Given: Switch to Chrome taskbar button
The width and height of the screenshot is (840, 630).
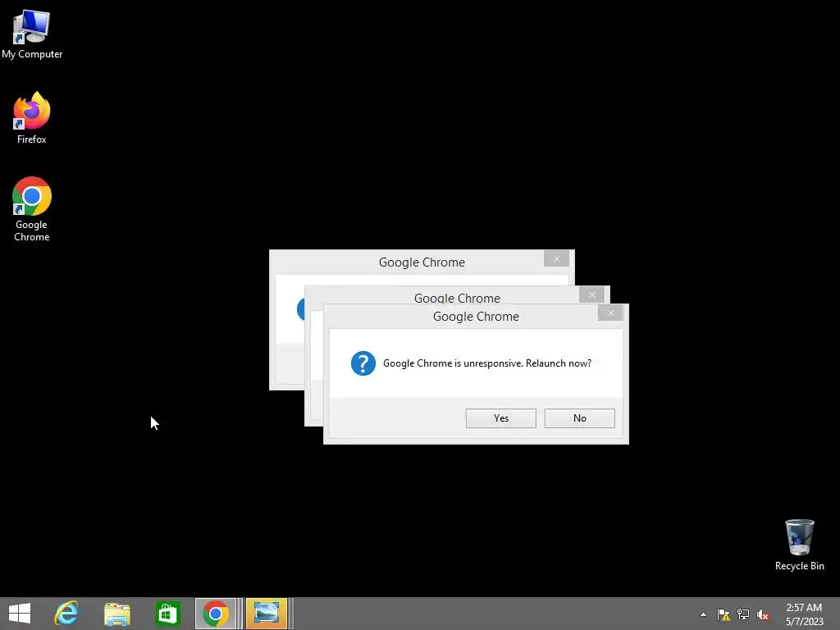Looking at the screenshot, I should (216, 614).
